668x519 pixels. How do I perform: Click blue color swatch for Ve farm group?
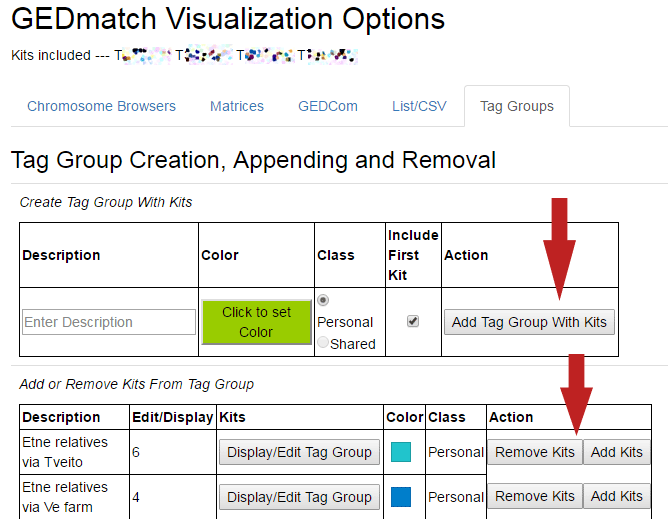click(401, 497)
